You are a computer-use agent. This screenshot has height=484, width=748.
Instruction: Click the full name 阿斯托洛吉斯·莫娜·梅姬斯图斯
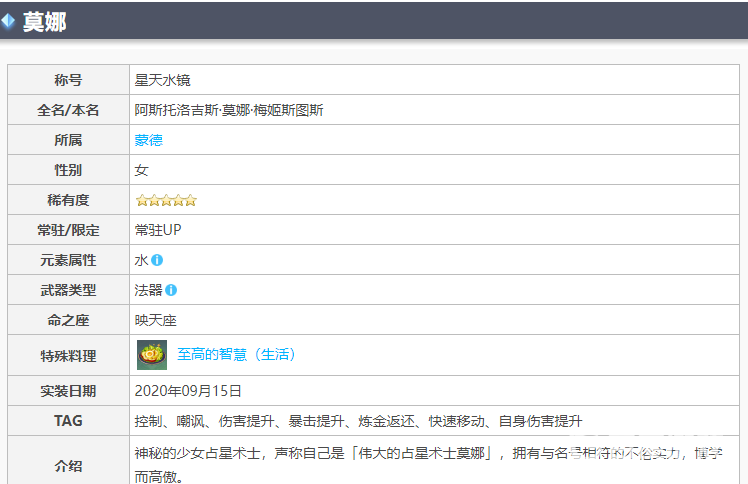point(229,110)
